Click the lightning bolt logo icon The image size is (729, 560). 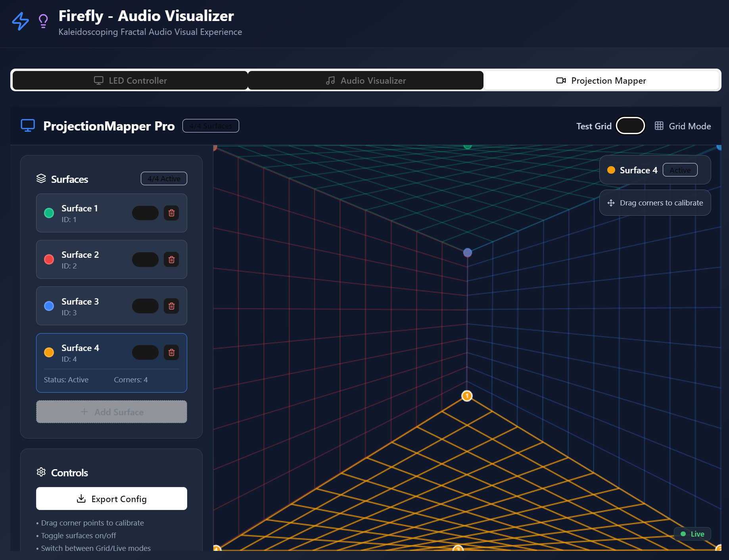20,21
